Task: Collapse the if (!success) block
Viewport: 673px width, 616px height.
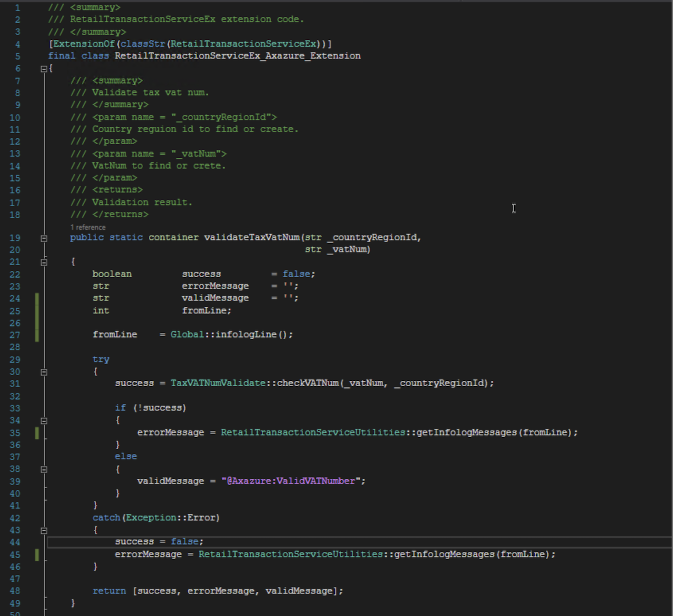Action: [44, 421]
